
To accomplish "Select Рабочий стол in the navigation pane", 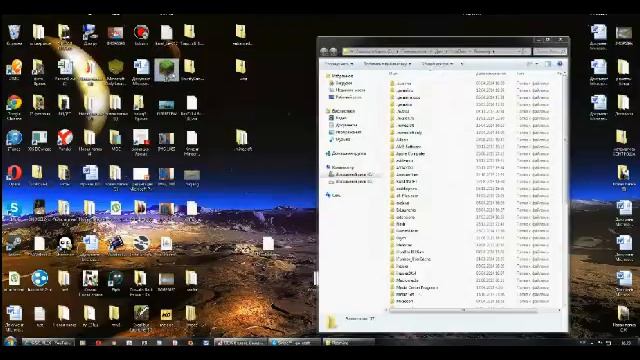I will pos(345,97).
